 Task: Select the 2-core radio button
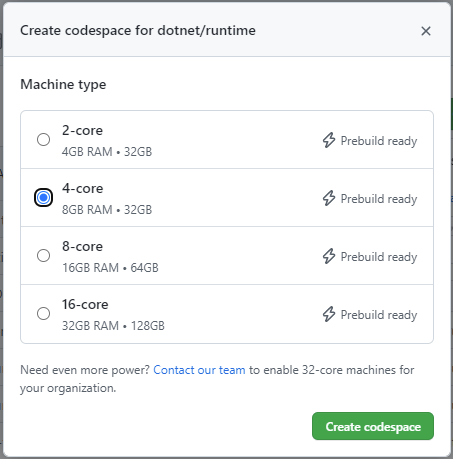[43, 139]
